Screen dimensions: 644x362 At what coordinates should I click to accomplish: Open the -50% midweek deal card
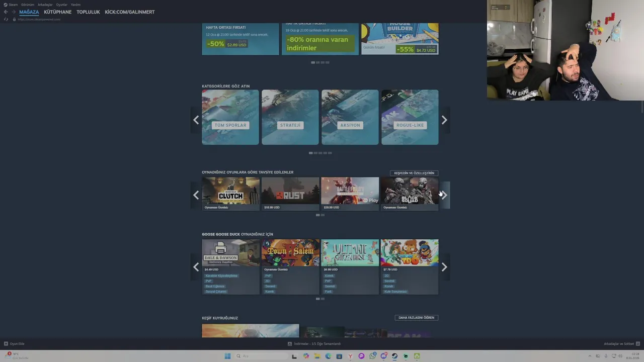[x=240, y=39]
